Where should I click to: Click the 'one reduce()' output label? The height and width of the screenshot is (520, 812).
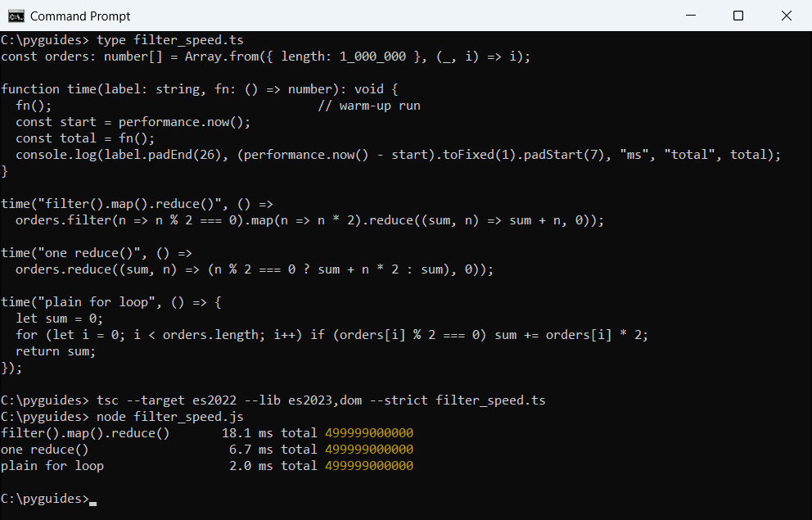click(x=44, y=449)
